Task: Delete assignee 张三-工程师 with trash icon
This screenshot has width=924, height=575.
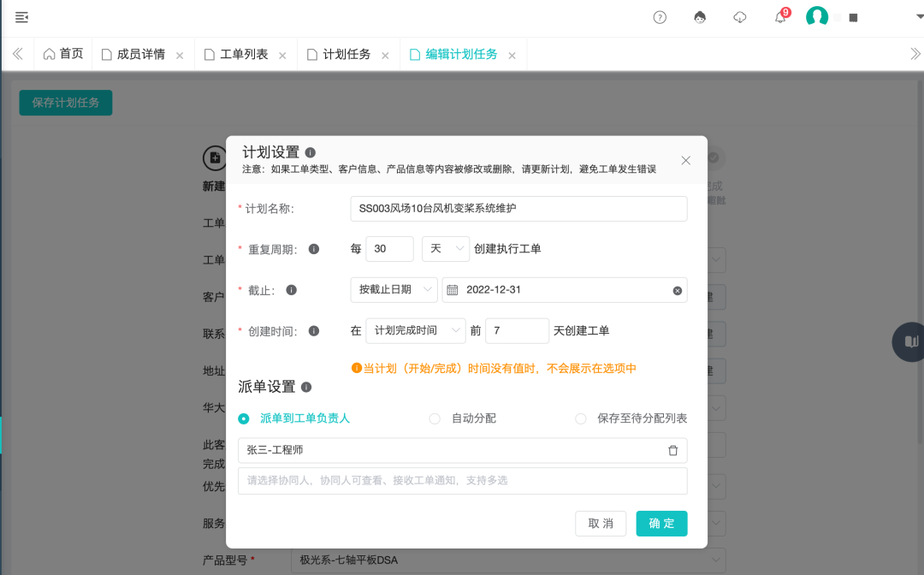Action: coord(672,450)
